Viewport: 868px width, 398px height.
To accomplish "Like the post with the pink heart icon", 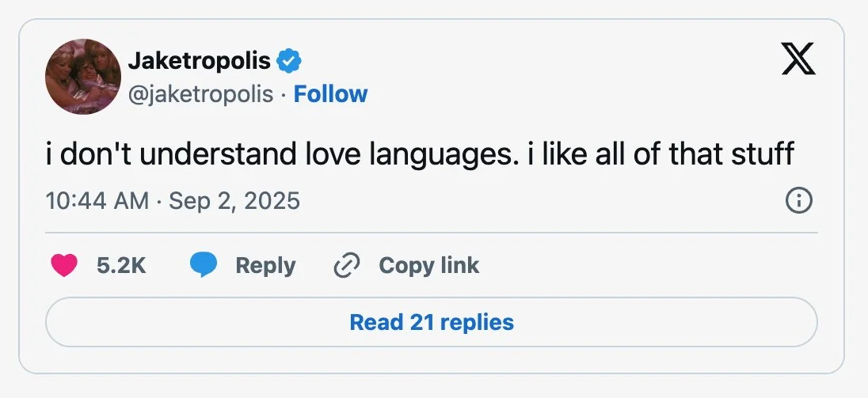I will [x=64, y=265].
